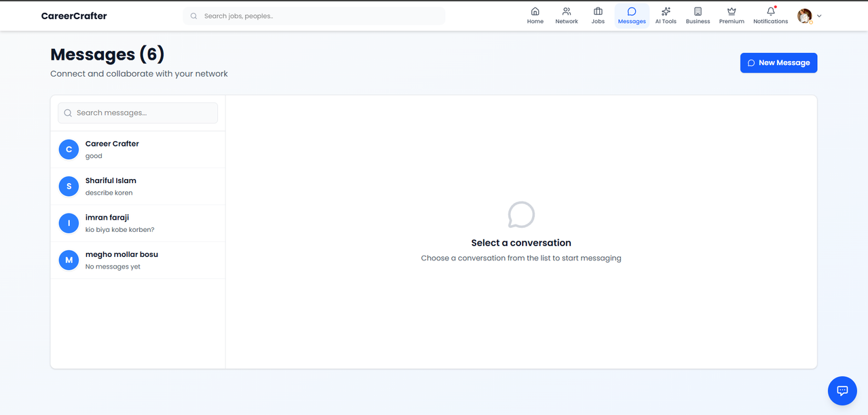868x415 pixels.
Task: Start a New Message
Action: [778, 62]
